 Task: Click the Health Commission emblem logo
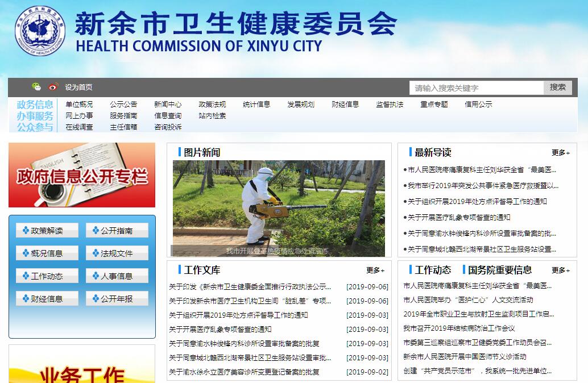coord(40,31)
